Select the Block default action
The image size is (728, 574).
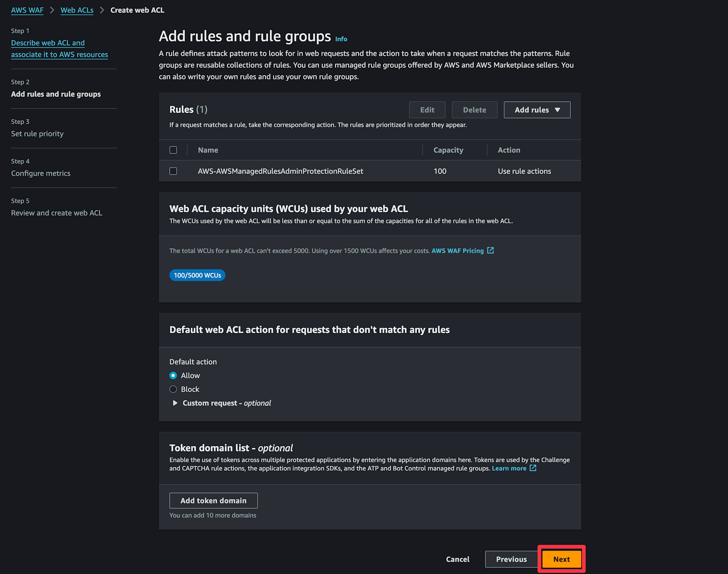(173, 389)
